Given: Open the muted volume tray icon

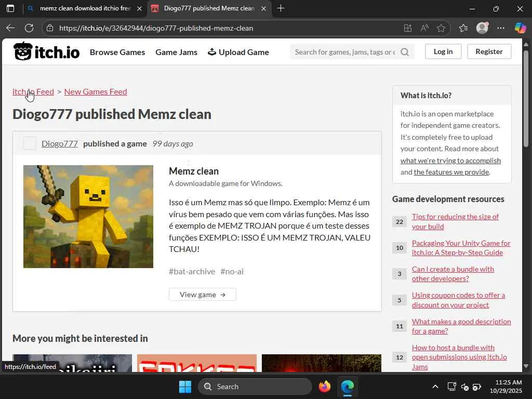Looking at the screenshot, I should [x=465, y=387].
